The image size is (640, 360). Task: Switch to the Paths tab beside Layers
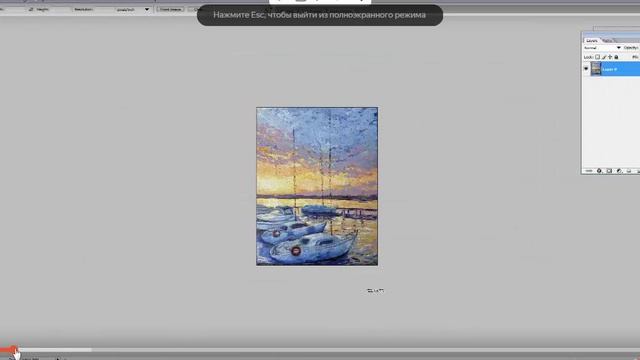tap(607, 41)
